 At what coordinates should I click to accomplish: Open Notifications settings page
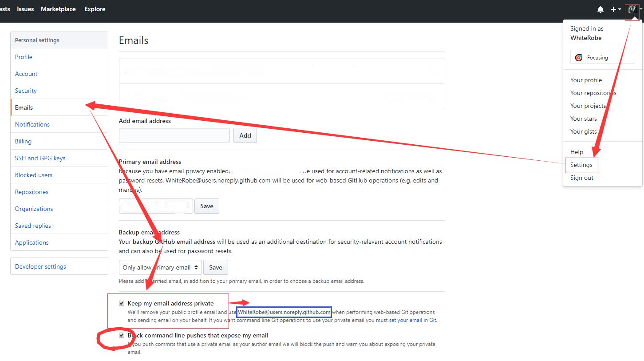pyautogui.click(x=59, y=124)
